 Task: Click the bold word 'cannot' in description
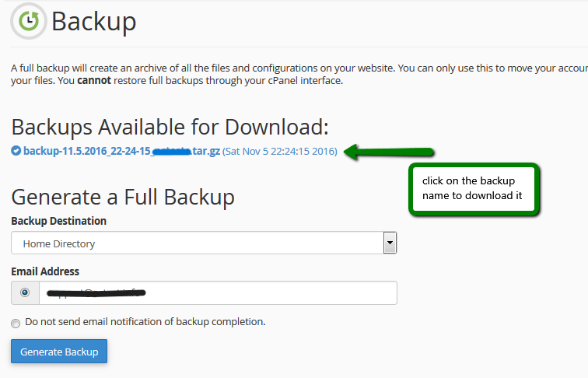pyautogui.click(x=94, y=80)
